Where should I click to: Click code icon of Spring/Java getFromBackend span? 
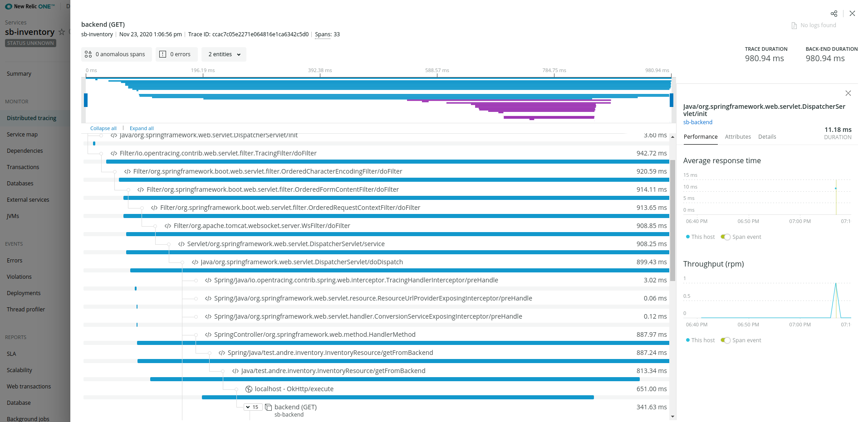click(x=222, y=353)
